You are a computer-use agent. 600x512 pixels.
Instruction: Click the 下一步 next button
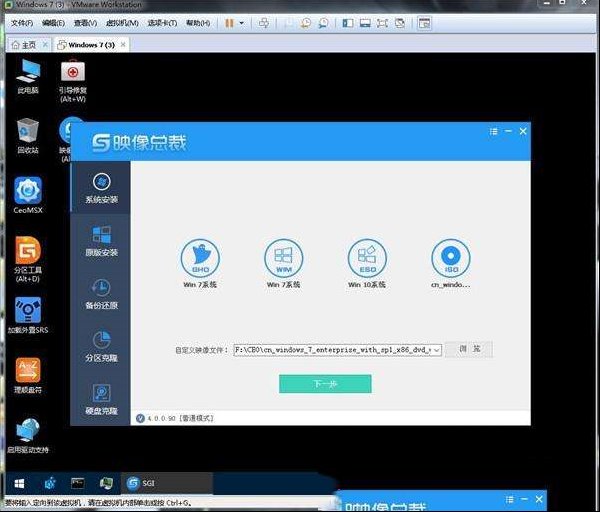tap(325, 384)
